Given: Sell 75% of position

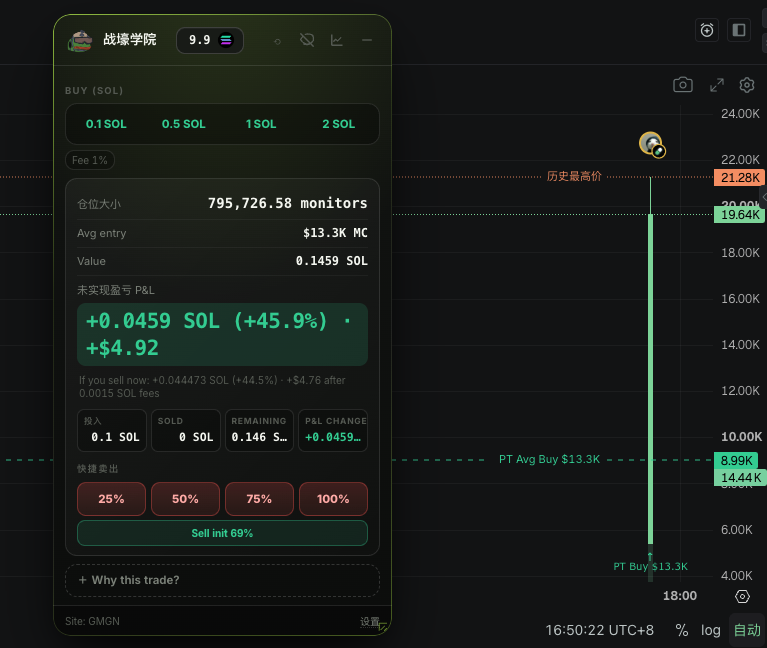Looking at the screenshot, I should [259, 499].
